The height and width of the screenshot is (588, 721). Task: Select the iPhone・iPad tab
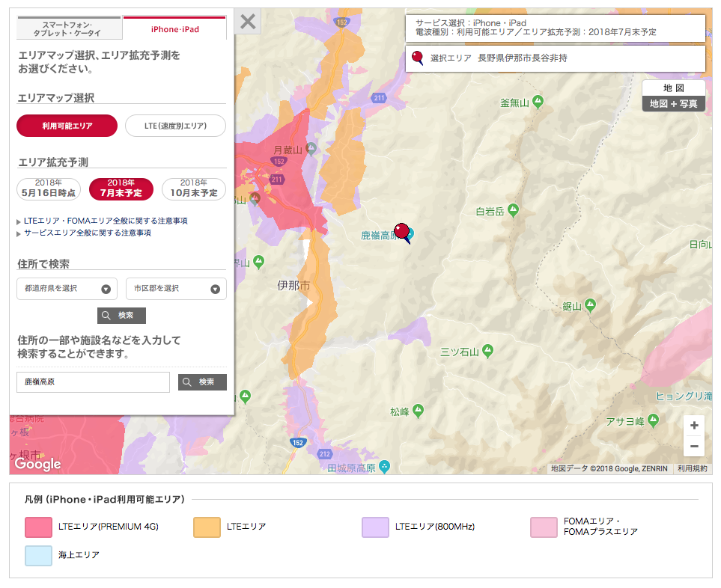coord(174,28)
